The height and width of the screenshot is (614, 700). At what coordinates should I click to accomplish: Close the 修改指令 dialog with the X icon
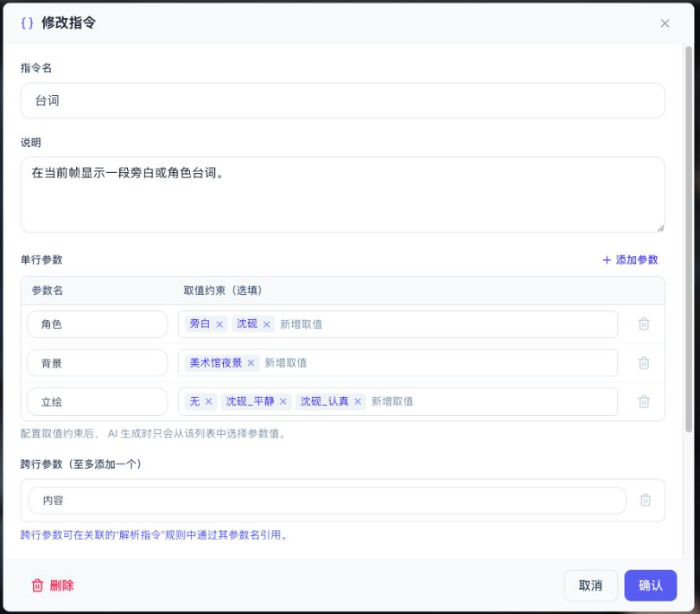click(665, 23)
